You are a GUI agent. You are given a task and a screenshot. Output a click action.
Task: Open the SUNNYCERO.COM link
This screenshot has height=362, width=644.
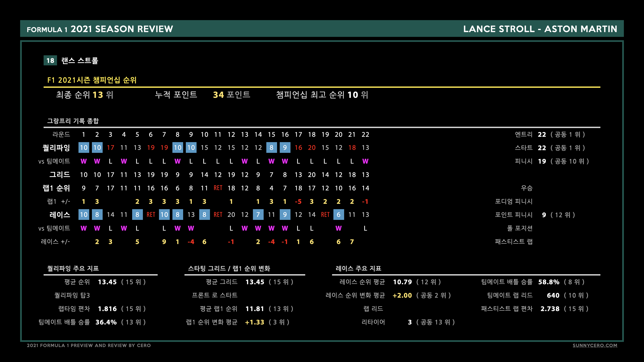point(595,345)
